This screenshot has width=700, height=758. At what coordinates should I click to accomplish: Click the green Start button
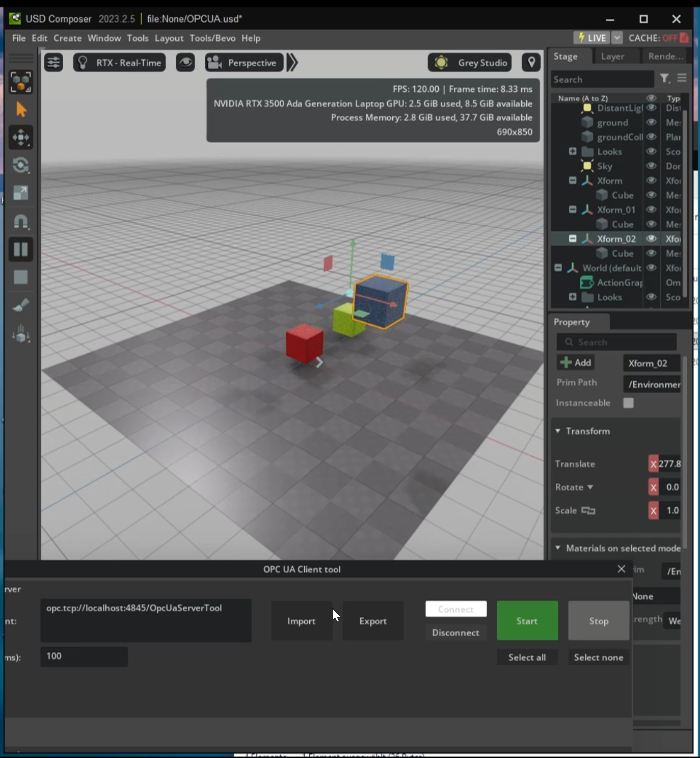pos(527,621)
